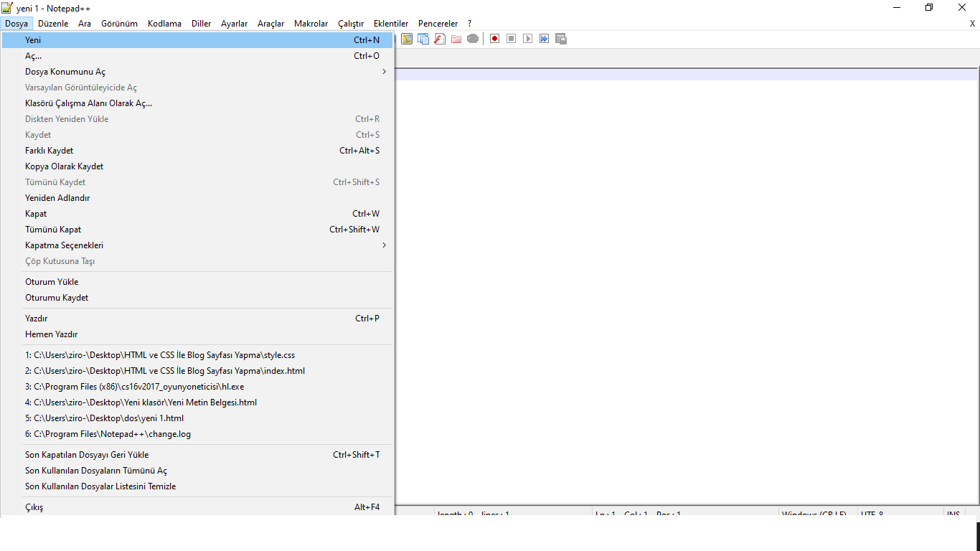Image resolution: width=980 pixels, height=551 pixels.
Task: Choose Yeni to create a new file
Action: [x=197, y=40]
